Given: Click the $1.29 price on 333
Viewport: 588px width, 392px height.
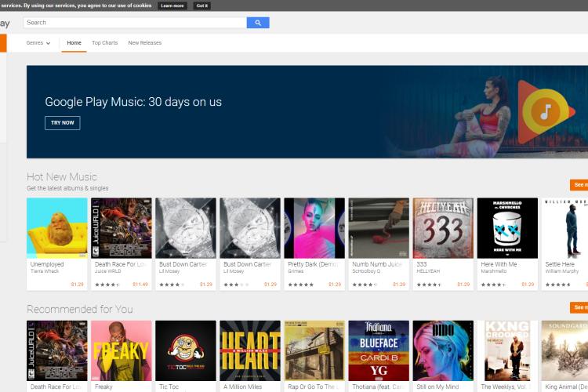Looking at the screenshot, I should (x=463, y=285).
